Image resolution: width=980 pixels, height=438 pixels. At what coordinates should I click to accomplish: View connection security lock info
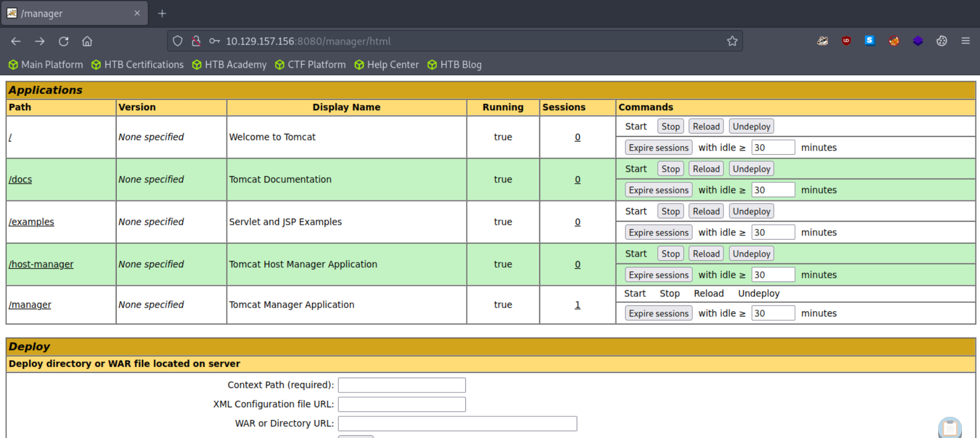click(196, 41)
